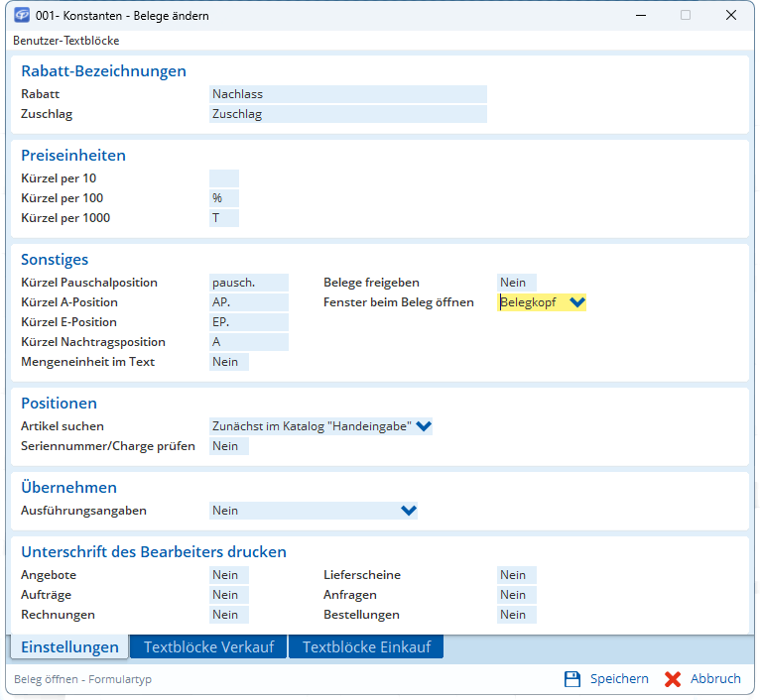Click the Kürzel Pauschalposition field
This screenshot has height=700, width=760.
click(x=248, y=283)
